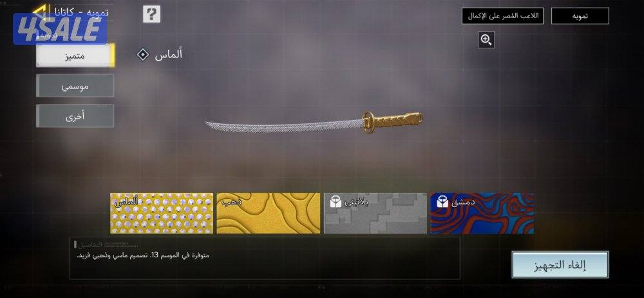644x298 pixels.
Task: Select the دمشق damascus camo tile
Action: point(482,214)
